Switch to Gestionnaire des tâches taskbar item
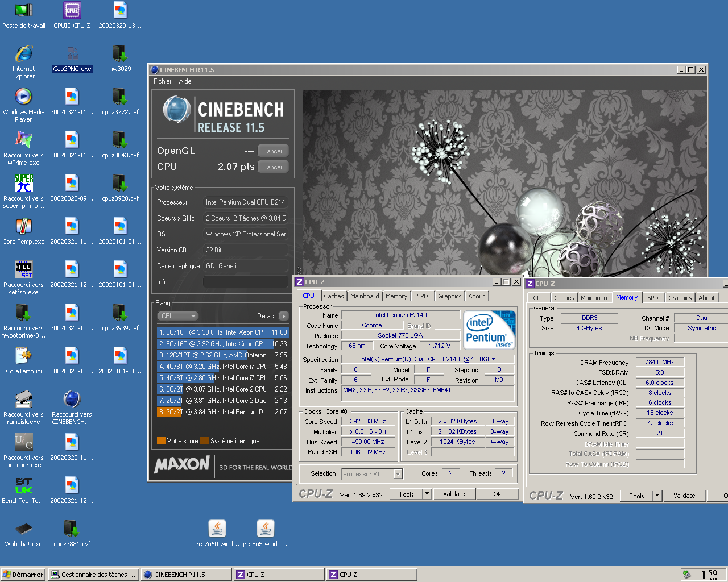 (94, 575)
